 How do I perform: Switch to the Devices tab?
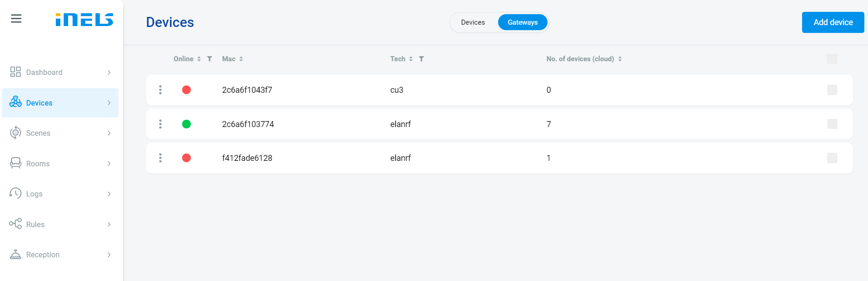(x=473, y=22)
